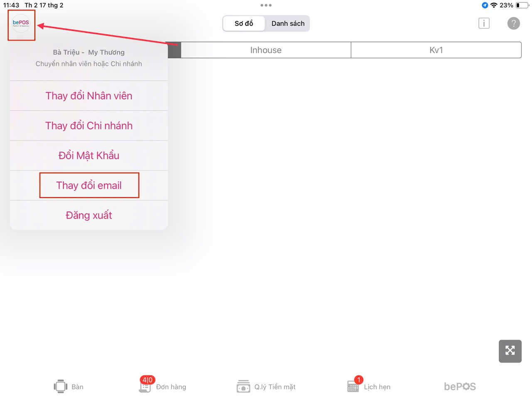
Task: Open the info icon panel
Action: 484,23
